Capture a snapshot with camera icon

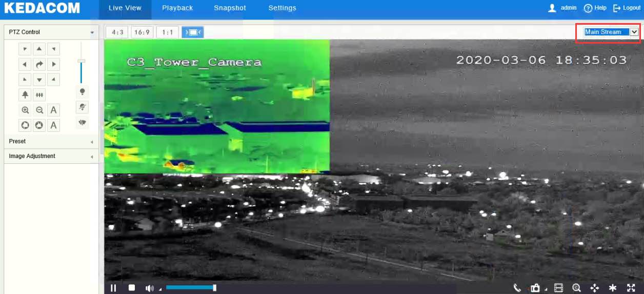click(x=535, y=288)
